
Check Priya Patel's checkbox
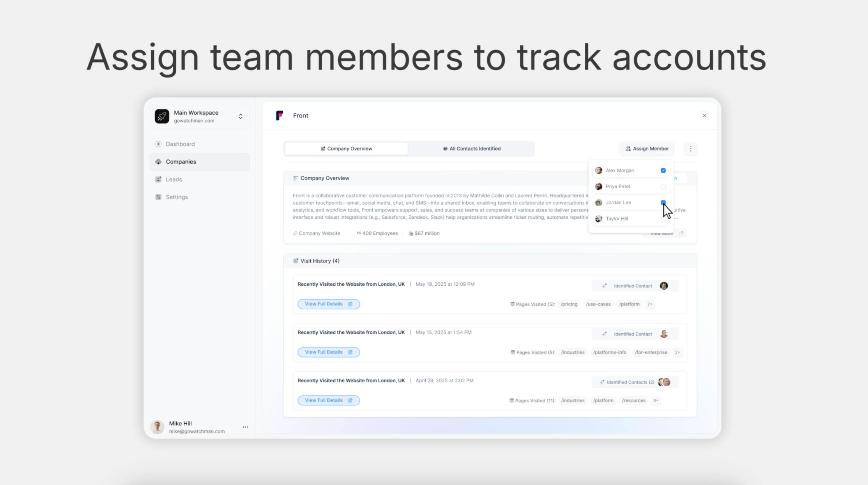click(663, 186)
